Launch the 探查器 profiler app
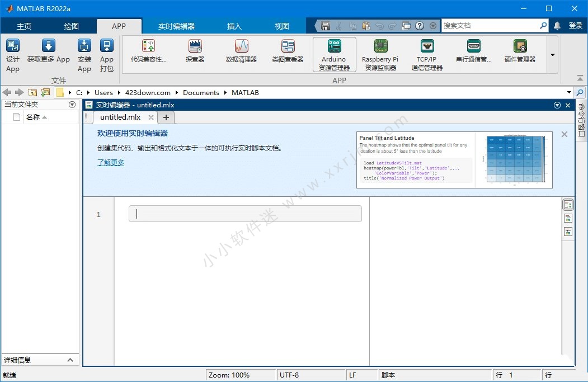Image resolution: width=588 pixels, height=382 pixels. (195, 51)
